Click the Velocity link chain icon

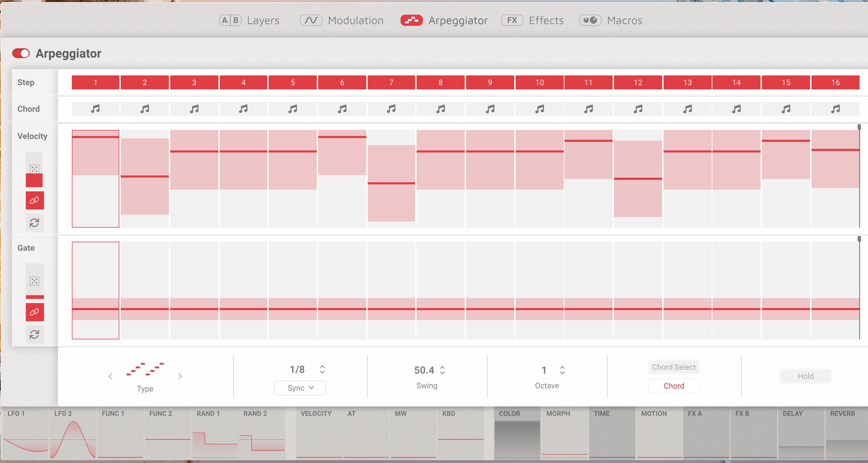coord(35,200)
